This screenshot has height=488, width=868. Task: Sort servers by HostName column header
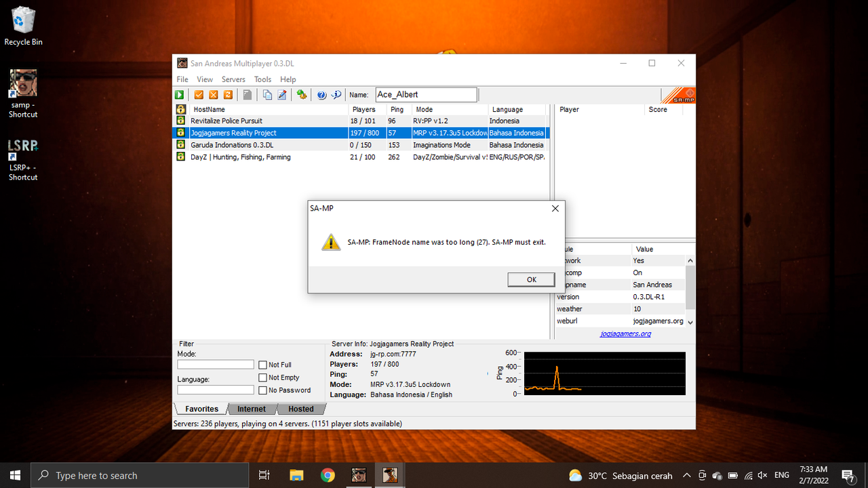pos(269,109)
